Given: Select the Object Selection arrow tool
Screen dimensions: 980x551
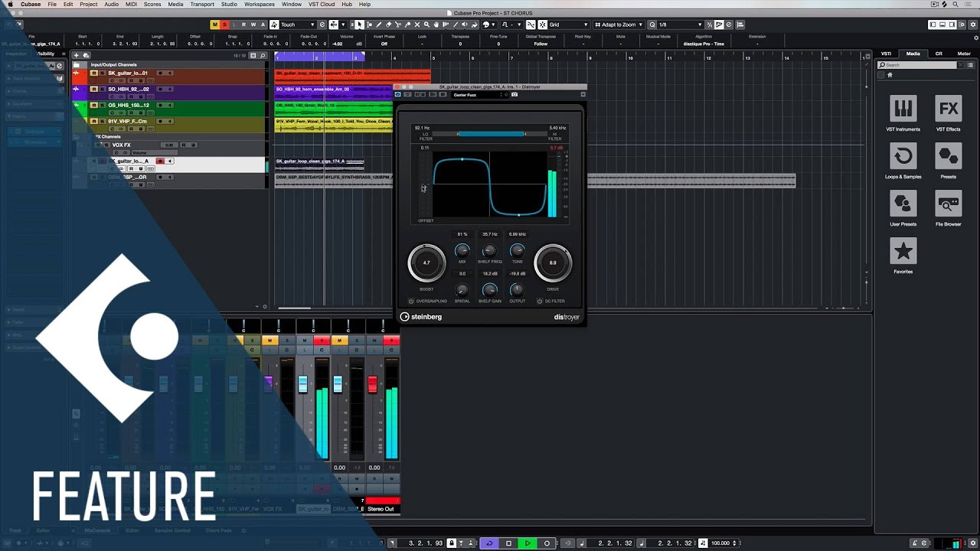Looking at the screenshot, I should point(360,24).
